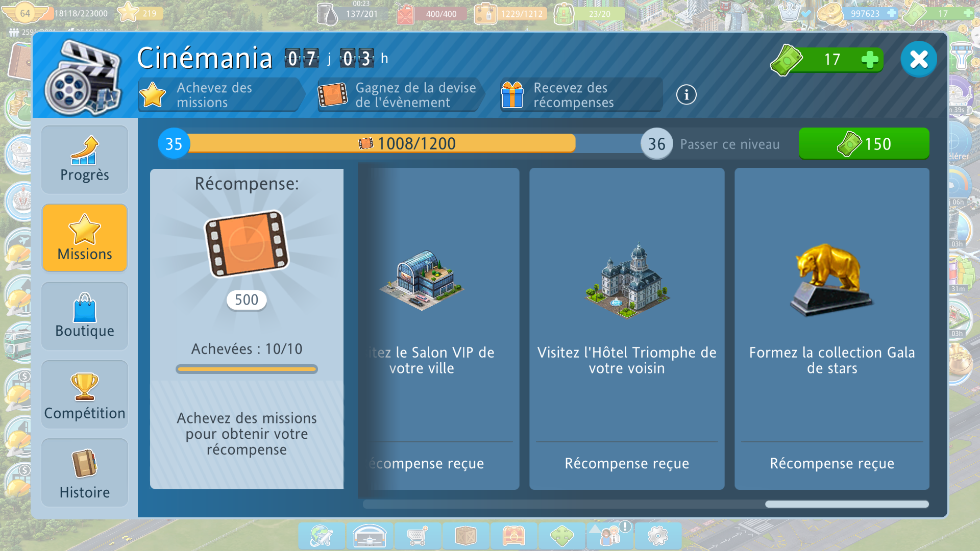Open the warehouse crate icon
This screenshot has height=551, width=980.
(465, 536)
